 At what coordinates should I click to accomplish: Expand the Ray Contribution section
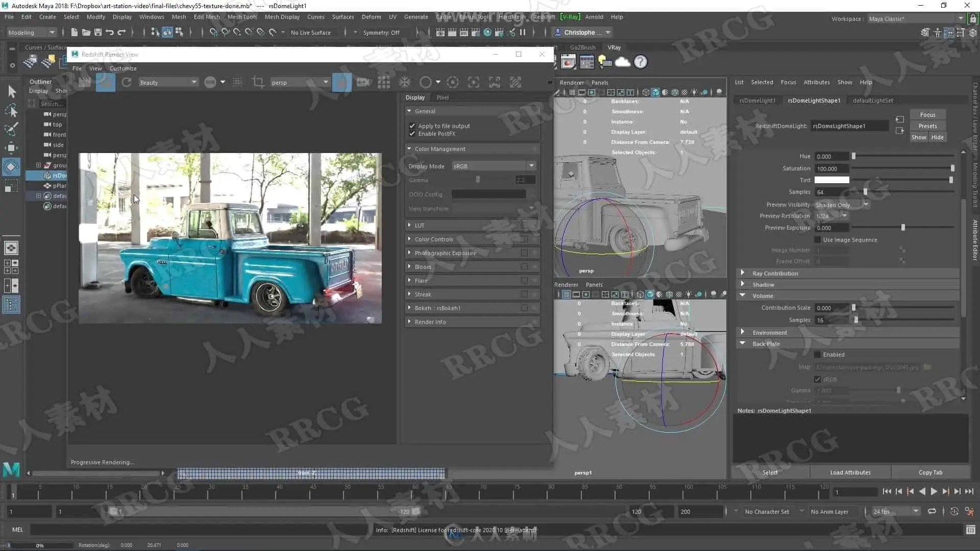775,273
